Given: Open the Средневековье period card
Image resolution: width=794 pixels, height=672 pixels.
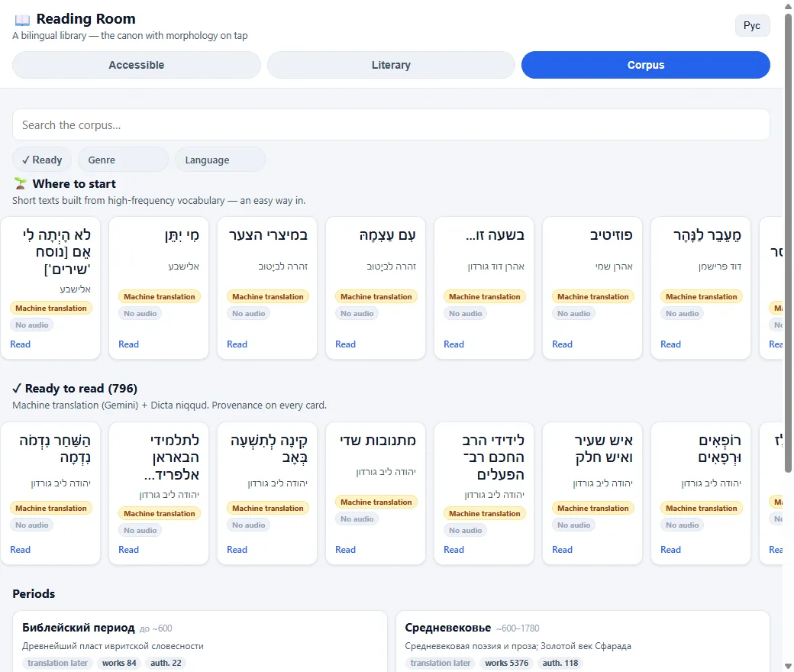Looking at the screenshot, I should [583, 642].
